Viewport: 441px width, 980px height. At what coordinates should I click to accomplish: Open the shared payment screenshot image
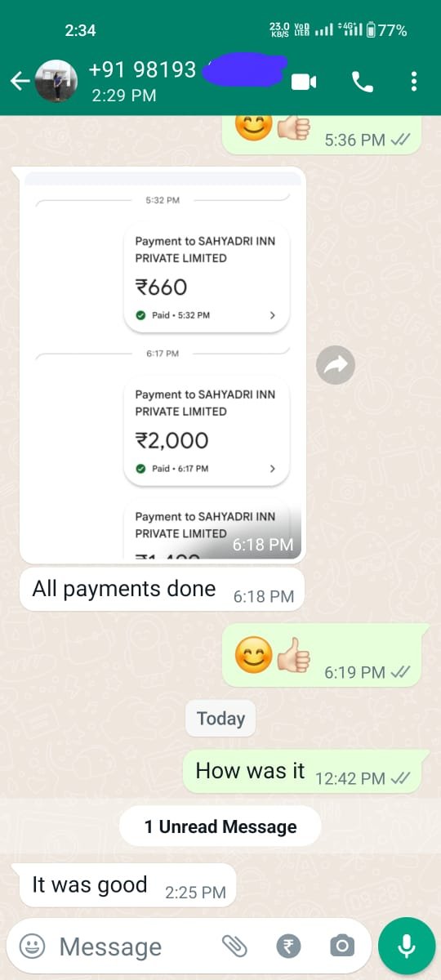(163, 365)
